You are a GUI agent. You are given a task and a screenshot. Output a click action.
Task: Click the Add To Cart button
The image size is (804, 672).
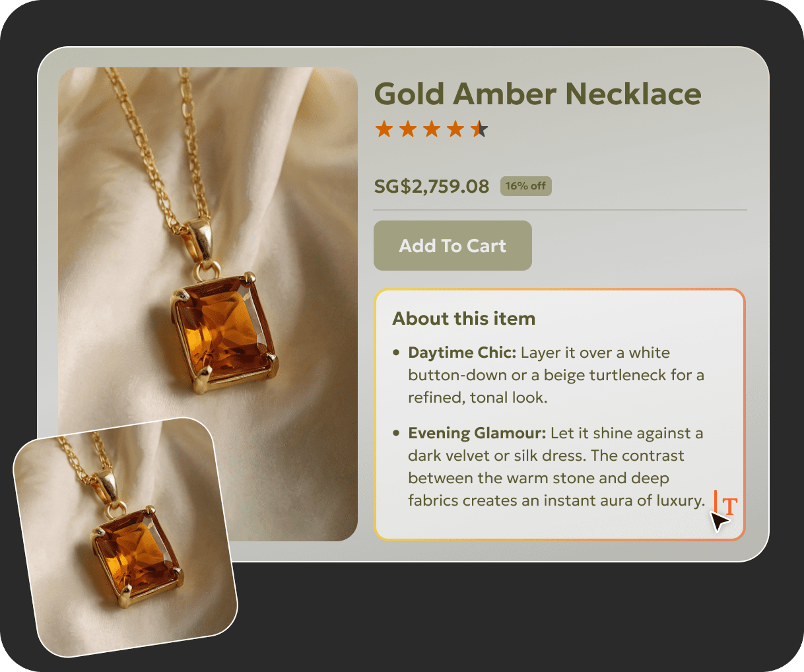[x=452, y=246]
